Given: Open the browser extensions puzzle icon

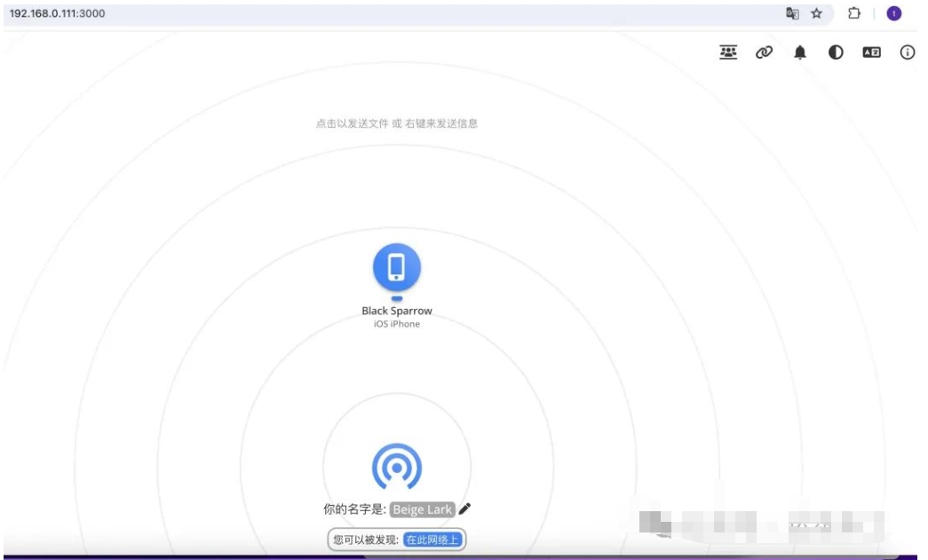Looking at the screenshot, I should (x=854, y=13).
